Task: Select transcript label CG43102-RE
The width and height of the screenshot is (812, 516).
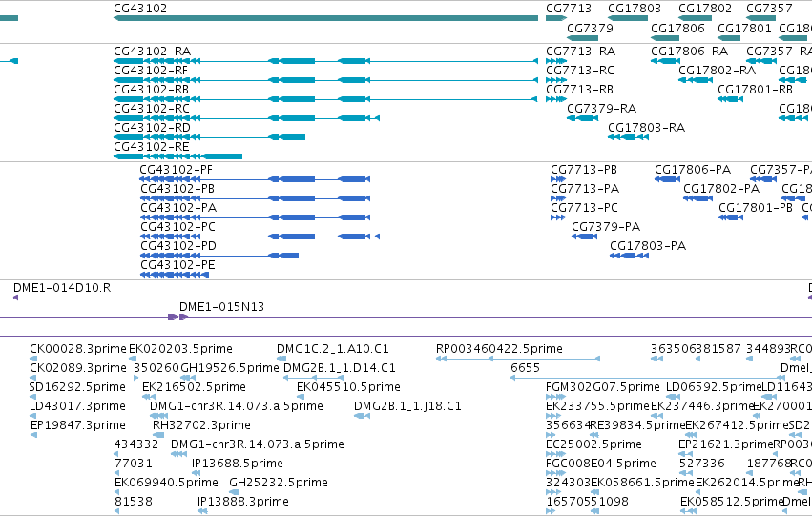Action: pyautogui.click(x=152, y=147)
